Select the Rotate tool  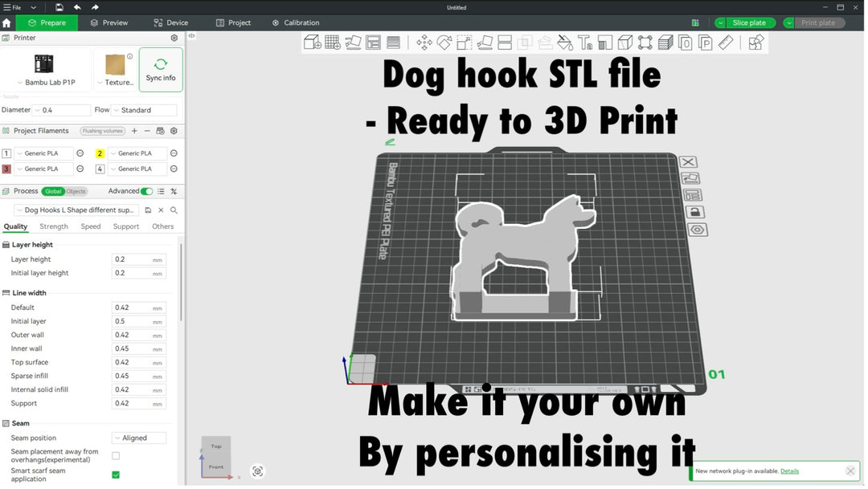tap(444, 43)
